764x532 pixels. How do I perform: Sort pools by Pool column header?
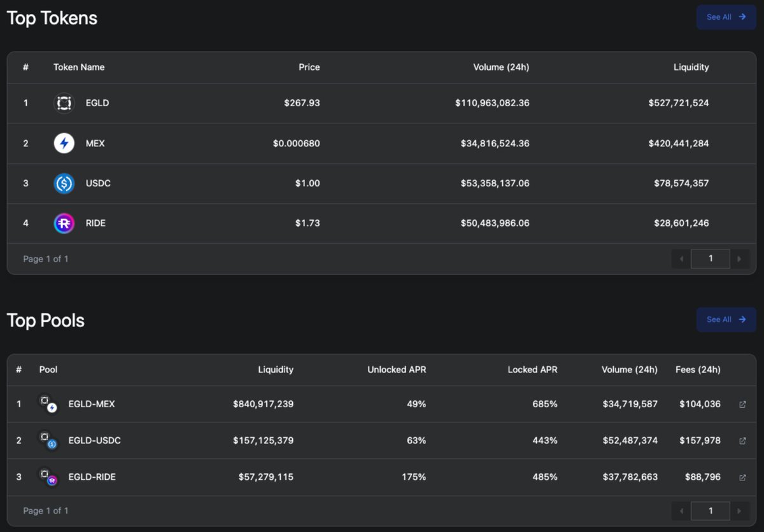(48, 370)
